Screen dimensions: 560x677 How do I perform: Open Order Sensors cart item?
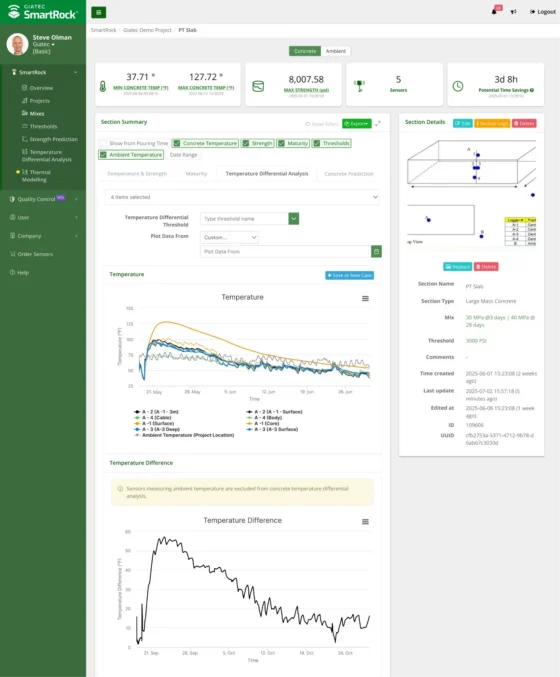click(35, 254)
